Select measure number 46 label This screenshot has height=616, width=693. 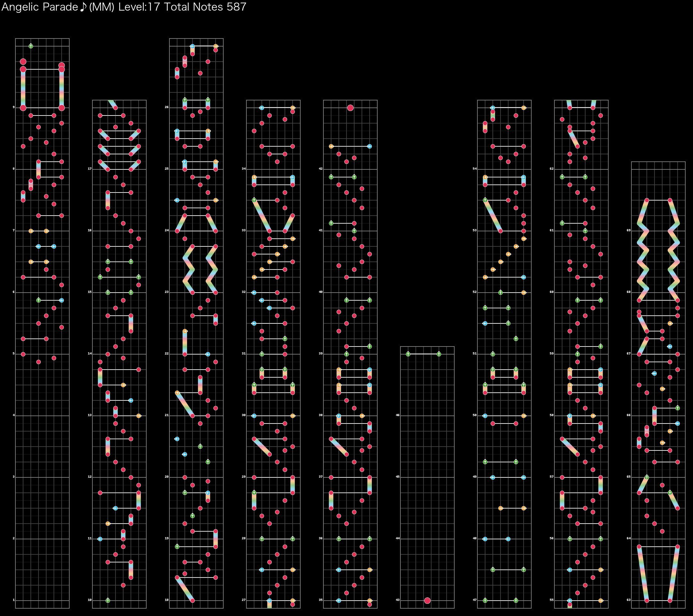398,415
